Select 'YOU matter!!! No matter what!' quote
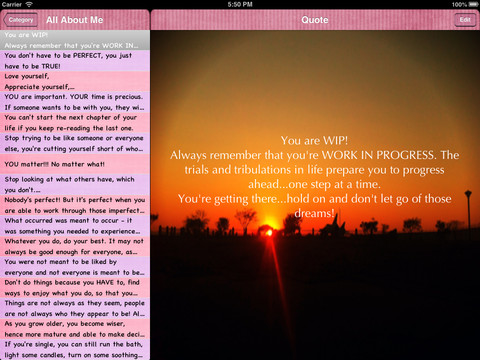Screen dimensions: 480x360 point(75,164)
